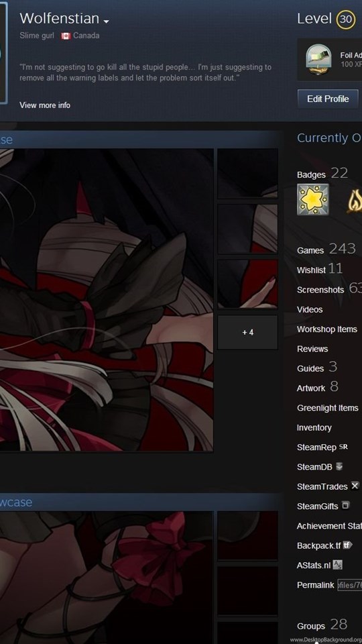Open the Foil badge icon
This screenshot has height=644, width=362.
point(318,59)
